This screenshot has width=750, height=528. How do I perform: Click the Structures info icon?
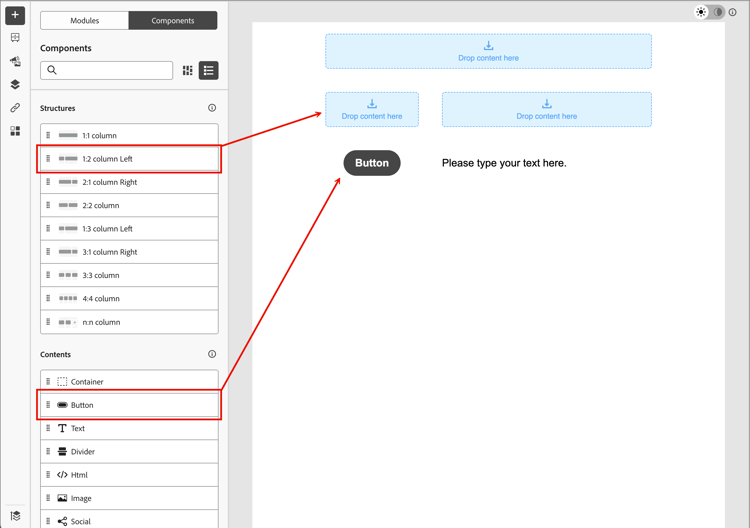point(212,108)
